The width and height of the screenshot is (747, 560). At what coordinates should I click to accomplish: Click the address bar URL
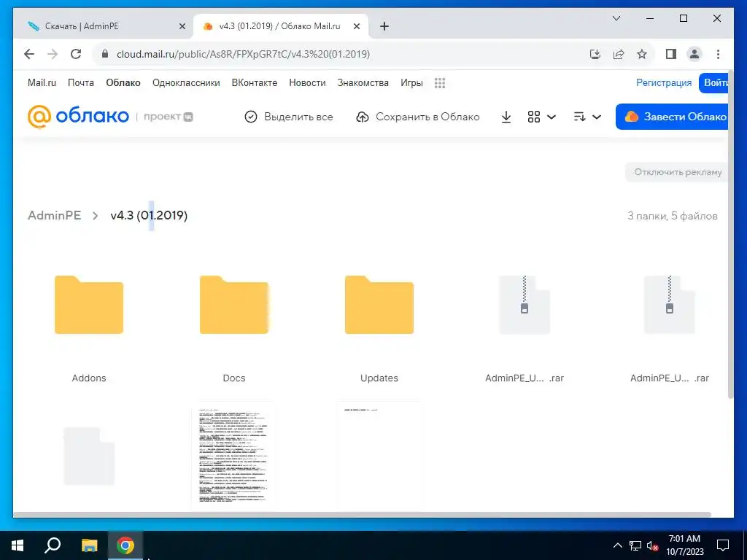pyautogui.click(x=243, y=54)
